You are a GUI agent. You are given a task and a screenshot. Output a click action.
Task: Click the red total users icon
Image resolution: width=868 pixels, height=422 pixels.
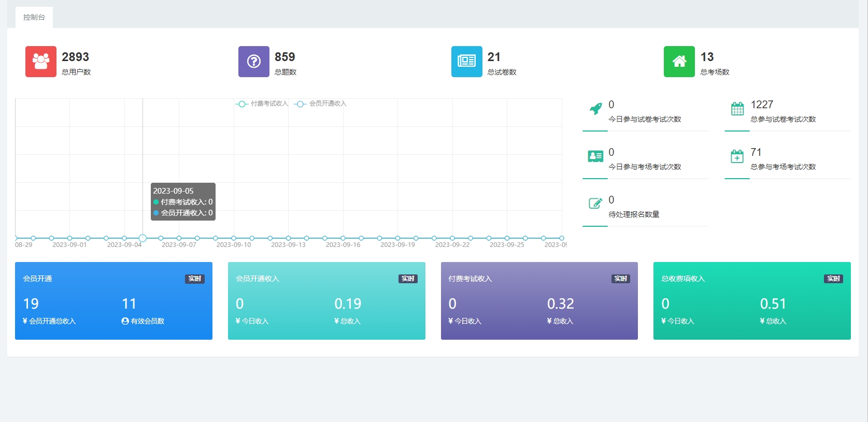tap(41, 62)
